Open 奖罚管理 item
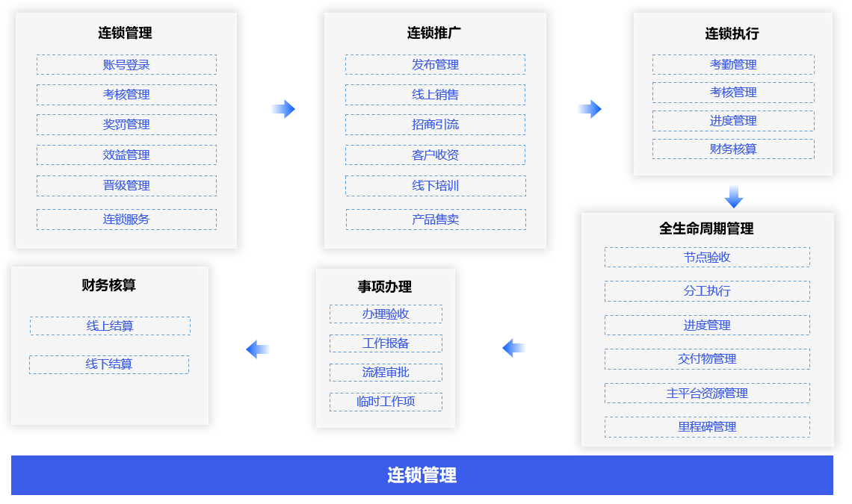 coord(126,125)
